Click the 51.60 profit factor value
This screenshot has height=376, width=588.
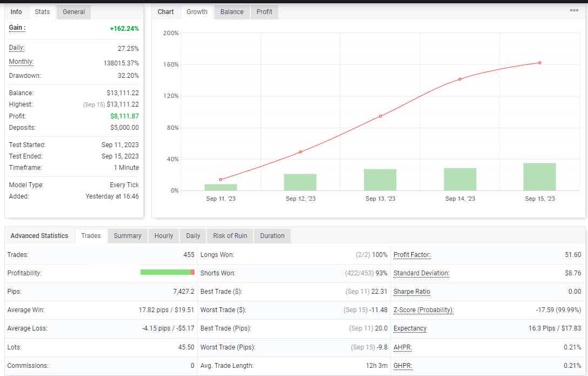pos(573,255)
